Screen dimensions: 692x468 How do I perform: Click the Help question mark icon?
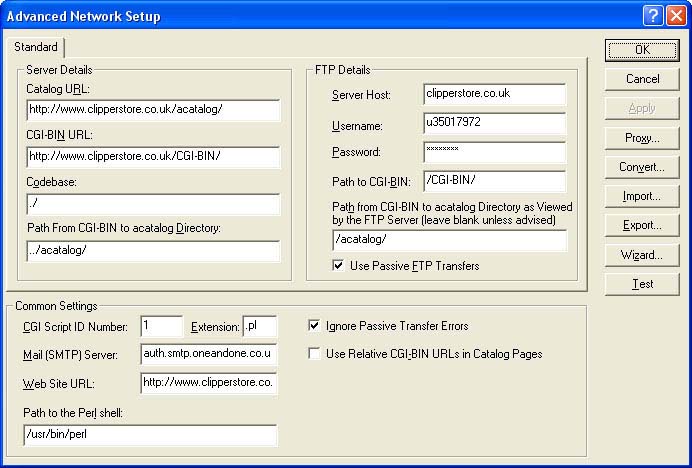pyautogui.click(x=652, y=15)
